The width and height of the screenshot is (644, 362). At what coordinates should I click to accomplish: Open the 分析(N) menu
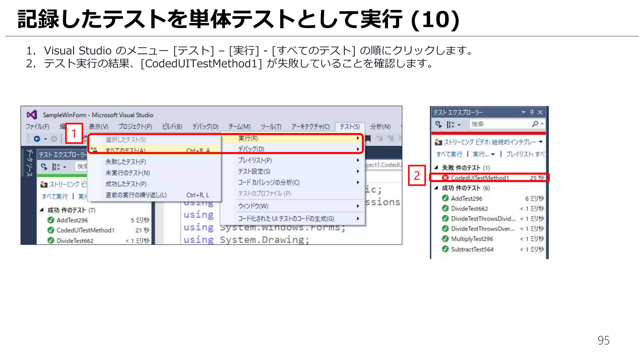(x=380, y=126)
